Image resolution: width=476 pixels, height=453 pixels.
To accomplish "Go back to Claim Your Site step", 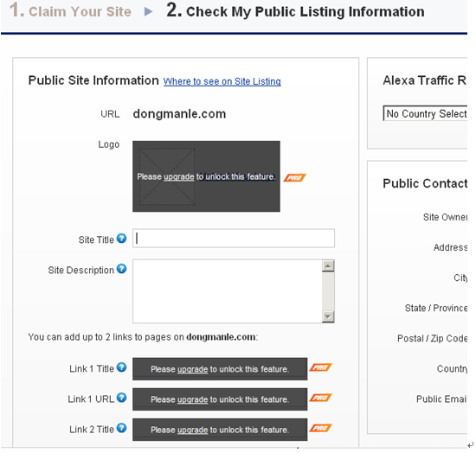I will (70, 11).
